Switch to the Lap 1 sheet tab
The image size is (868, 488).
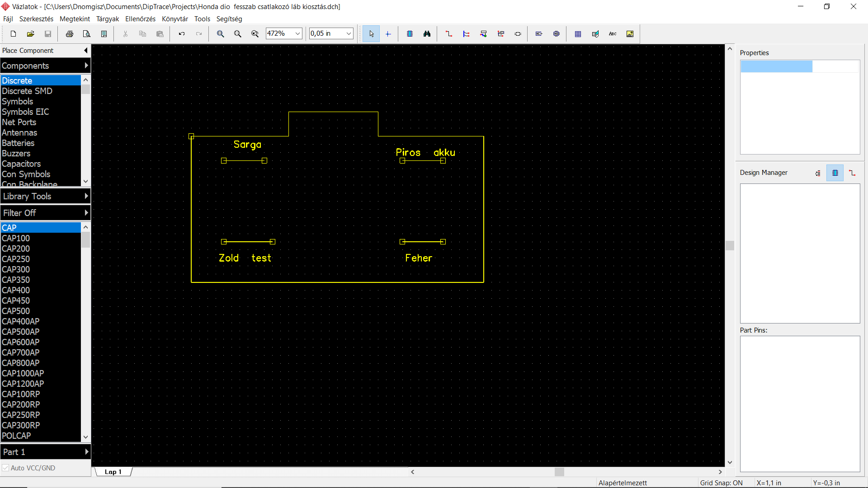click(x=113, y=472)
